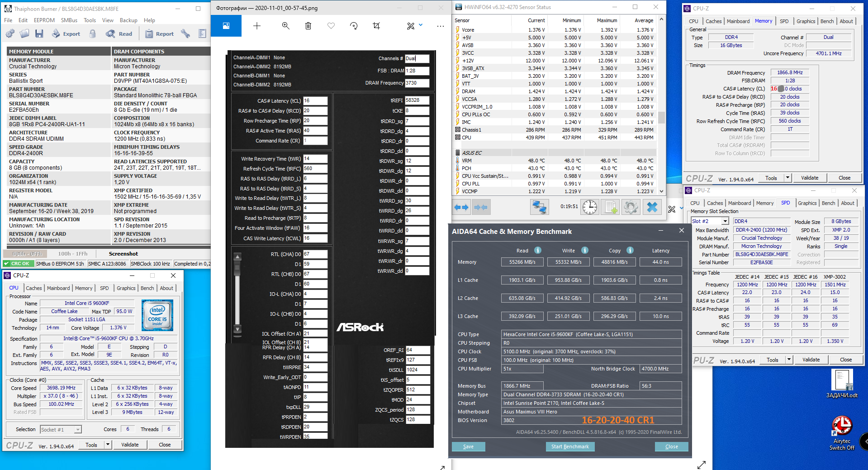
Task: Open the gears settings icon in Thaiphoon Burner toolbar
Action: (10, 33)
